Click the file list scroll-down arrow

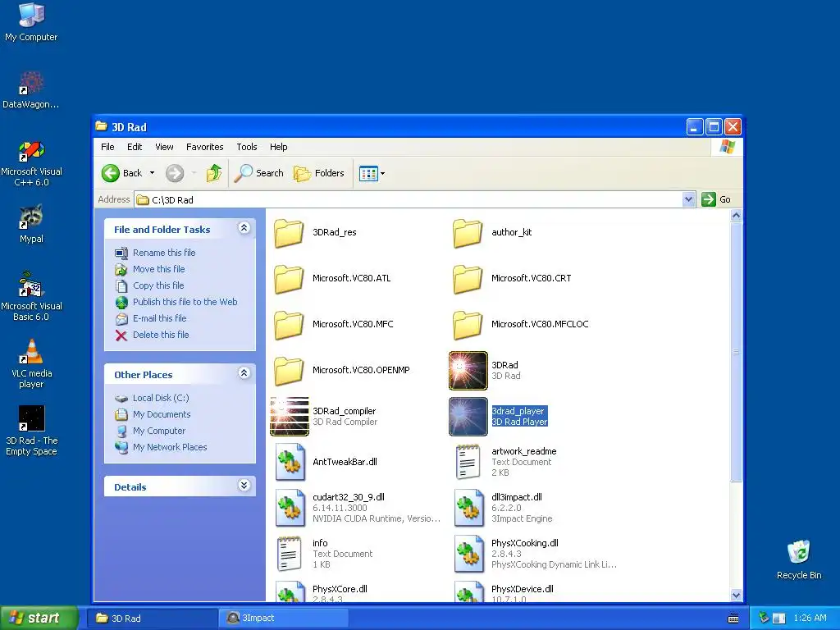click(x=736, y=595)
